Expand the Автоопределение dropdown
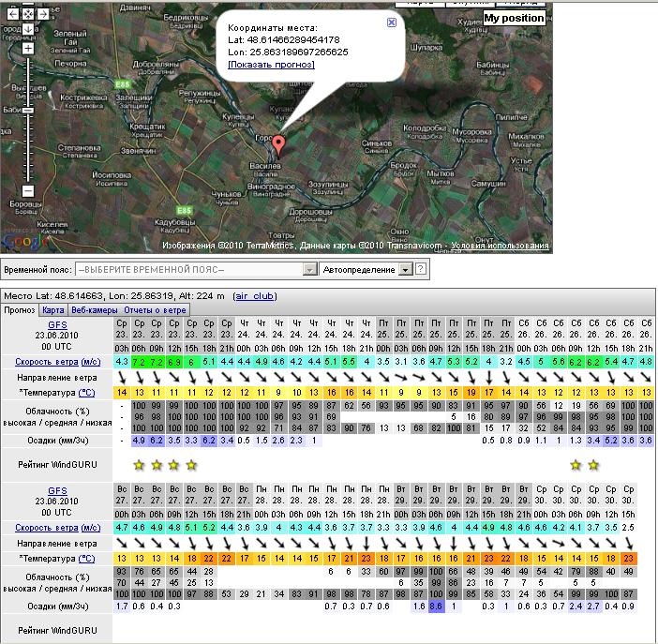 (x=405, y=269)
